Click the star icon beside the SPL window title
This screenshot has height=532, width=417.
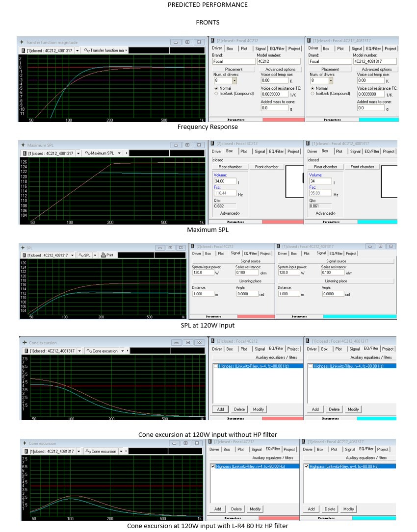pos(23,248)
